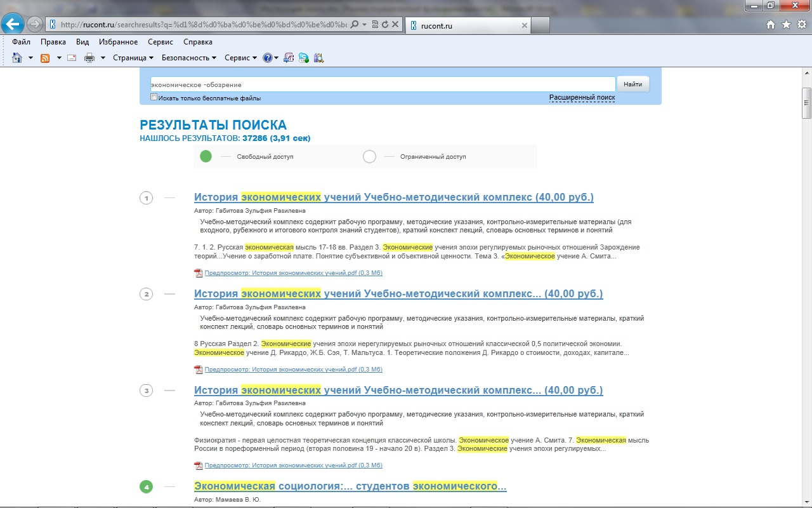This screenshot has width=812, height=508.
Task: Expand the RSS feeds dropdown arrow
Action: click(59, 58)
